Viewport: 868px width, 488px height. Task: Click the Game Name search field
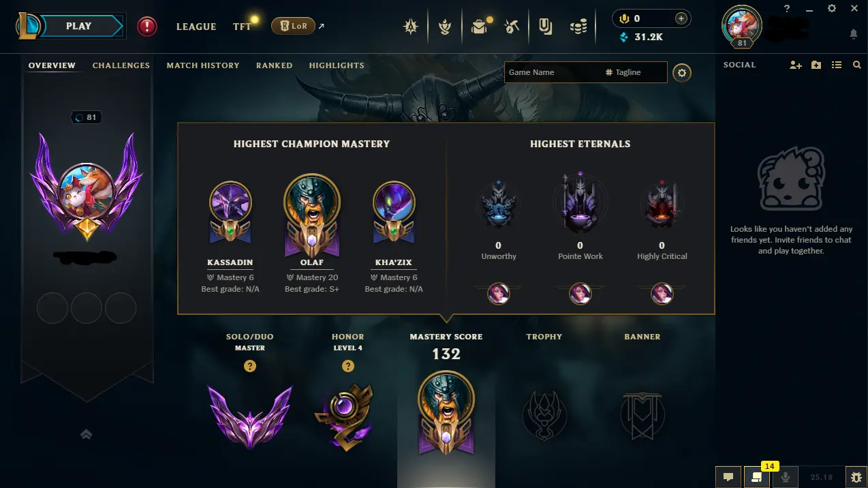click(585, 72)
